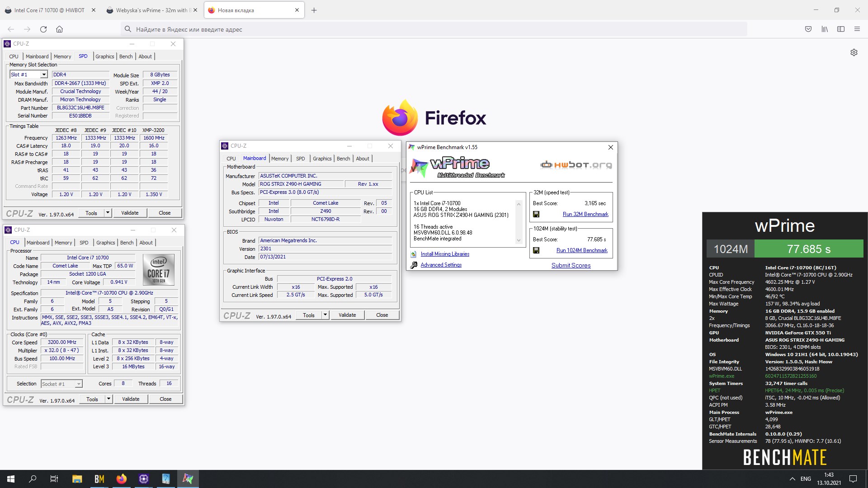Click Close button in SPD CPU-Z window
Viewport: 868px width, 488px height.
click(165, 213)
